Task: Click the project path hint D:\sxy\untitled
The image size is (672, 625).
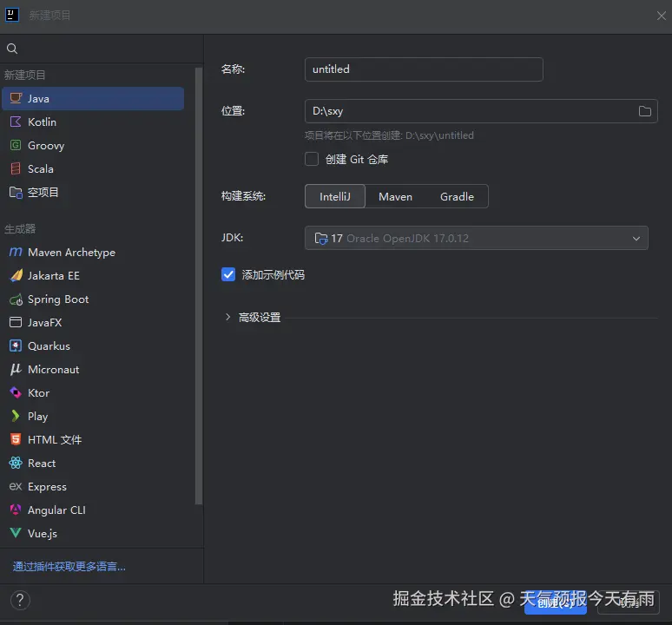Action: pos(389,135)
